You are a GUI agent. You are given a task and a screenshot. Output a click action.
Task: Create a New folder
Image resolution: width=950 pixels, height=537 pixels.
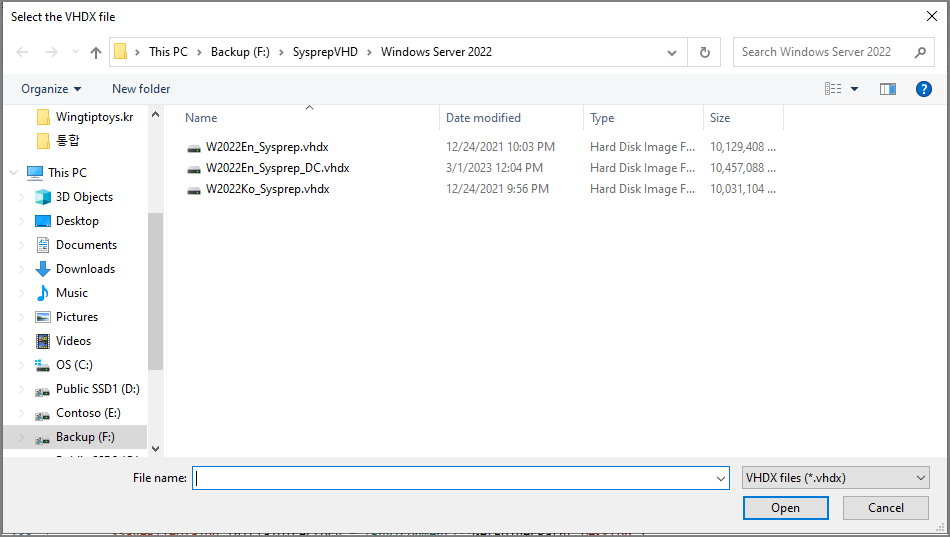tap(141, 89)
